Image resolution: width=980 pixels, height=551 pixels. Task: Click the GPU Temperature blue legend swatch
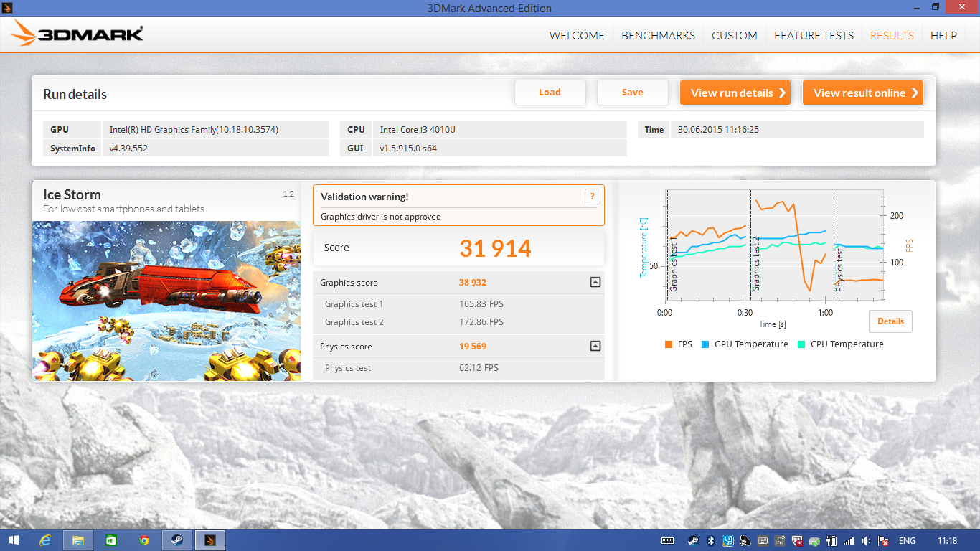705,344
